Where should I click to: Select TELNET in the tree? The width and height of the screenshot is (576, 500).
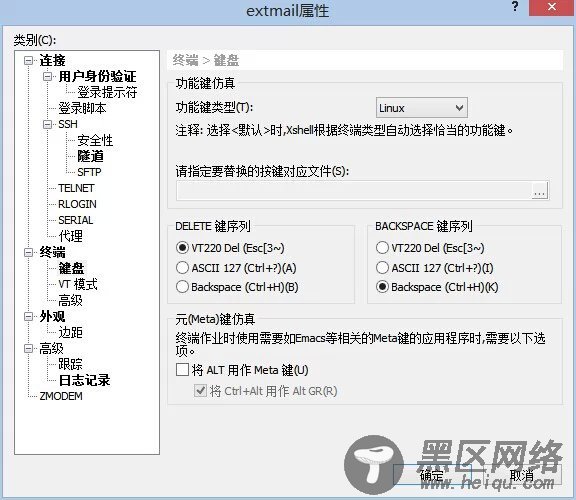[76, 188]
